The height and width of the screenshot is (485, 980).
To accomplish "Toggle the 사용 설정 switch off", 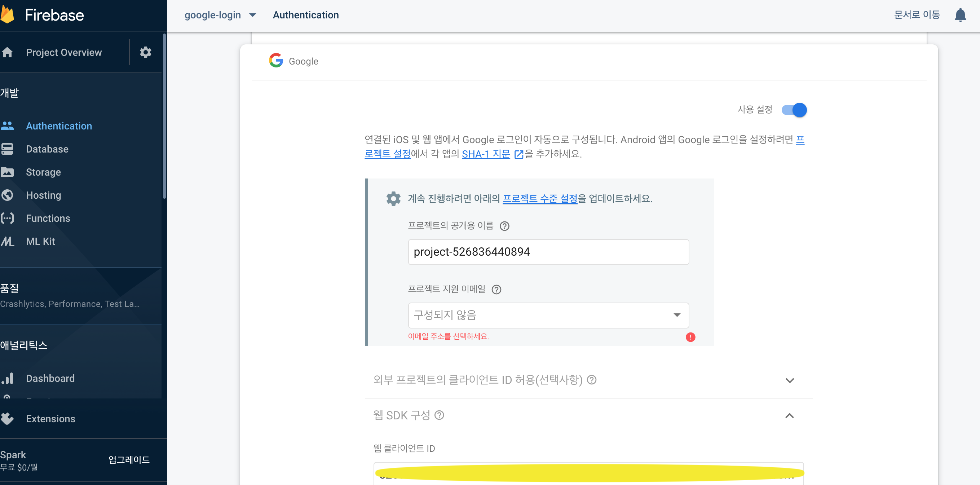I will (x=794, y=110).
